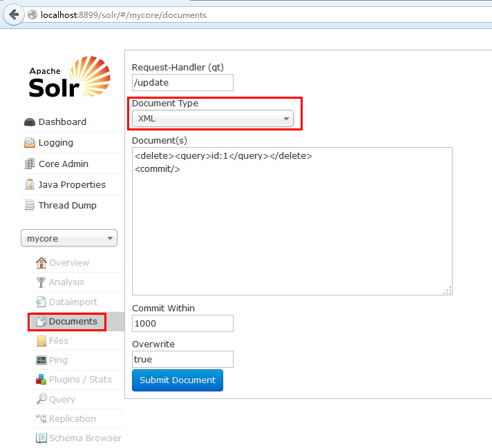Go to the Dataimport section
The height and width of the screenshot is (448, 492).
[x=73, y=302]
